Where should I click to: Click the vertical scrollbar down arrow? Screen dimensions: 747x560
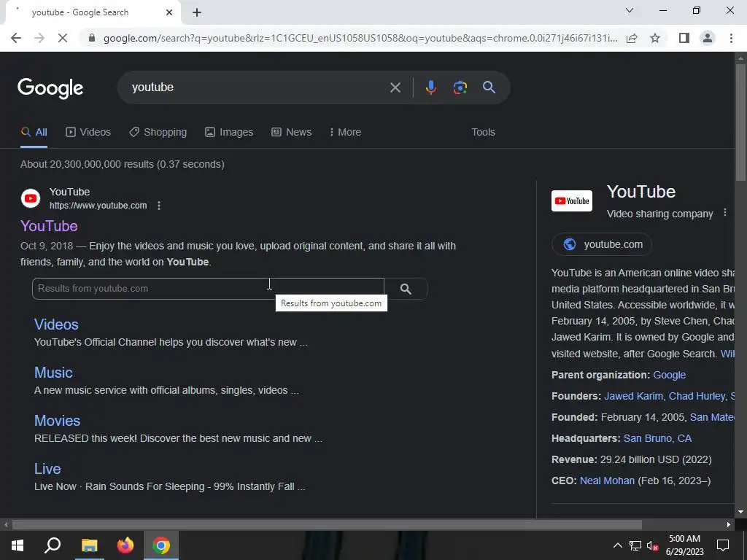tap(740, 513)
